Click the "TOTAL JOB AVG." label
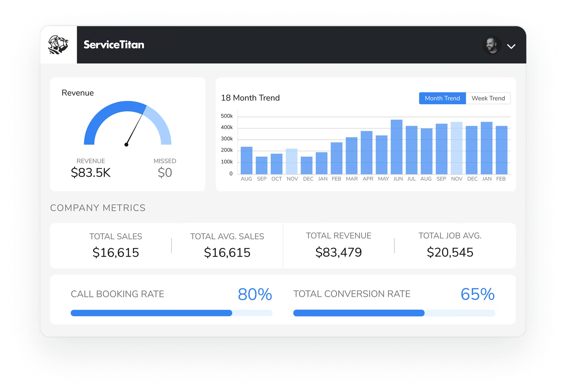The width and height of the screenshot is (566, 392). (x=450, y=236)
